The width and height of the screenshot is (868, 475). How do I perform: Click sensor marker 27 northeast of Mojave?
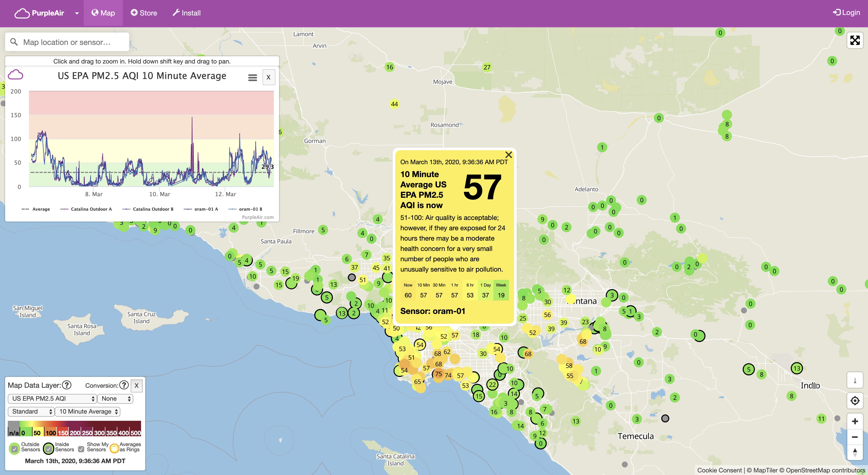(x=487, y=67)
